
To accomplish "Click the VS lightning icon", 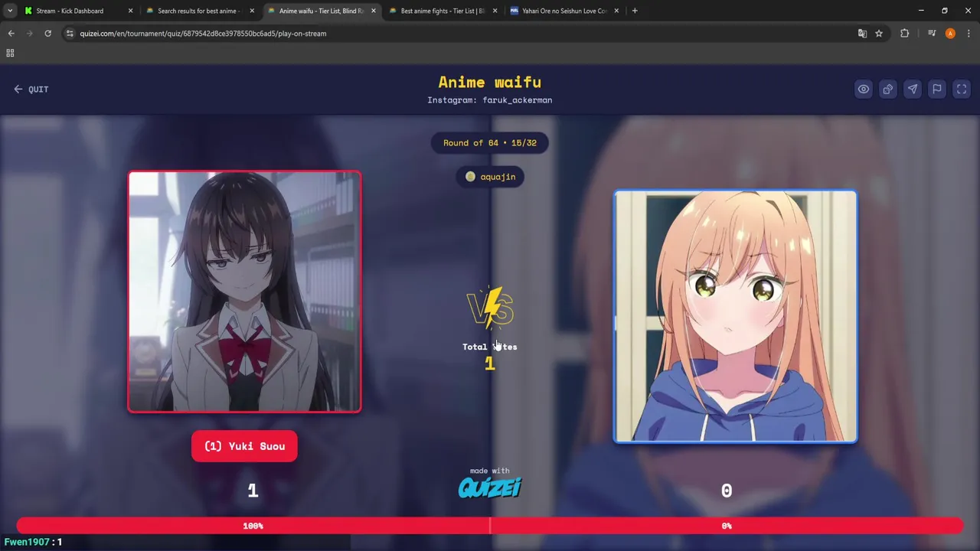I will (x=491, y=308).
